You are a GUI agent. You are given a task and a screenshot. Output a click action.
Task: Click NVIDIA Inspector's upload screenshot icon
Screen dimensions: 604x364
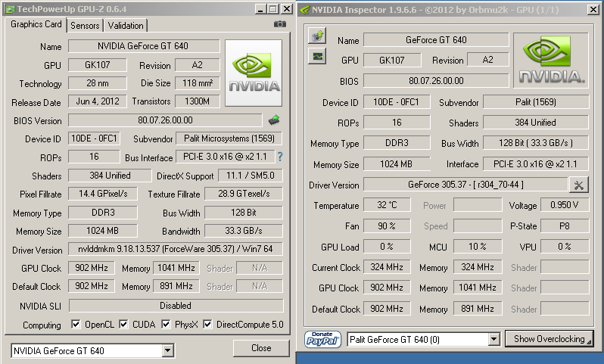[317, 36]
